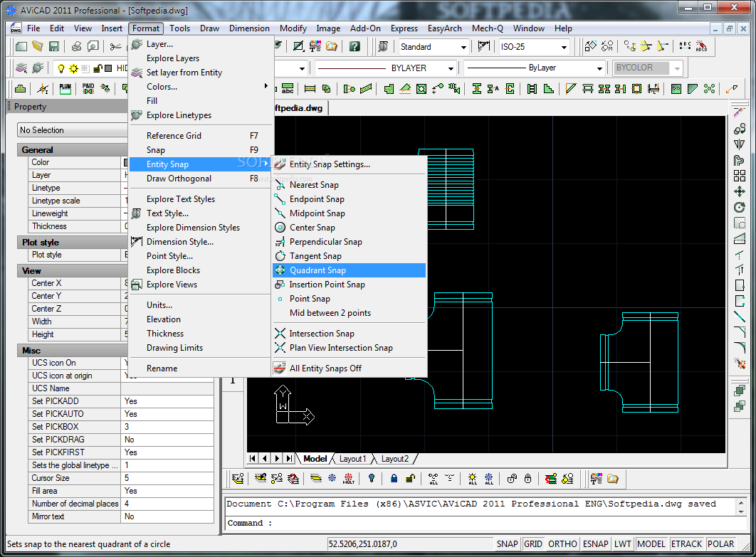Click Reference Grid menu entry
Image resolution: width=756 pixels, height=557 pixels.
[x=201, y=136]
